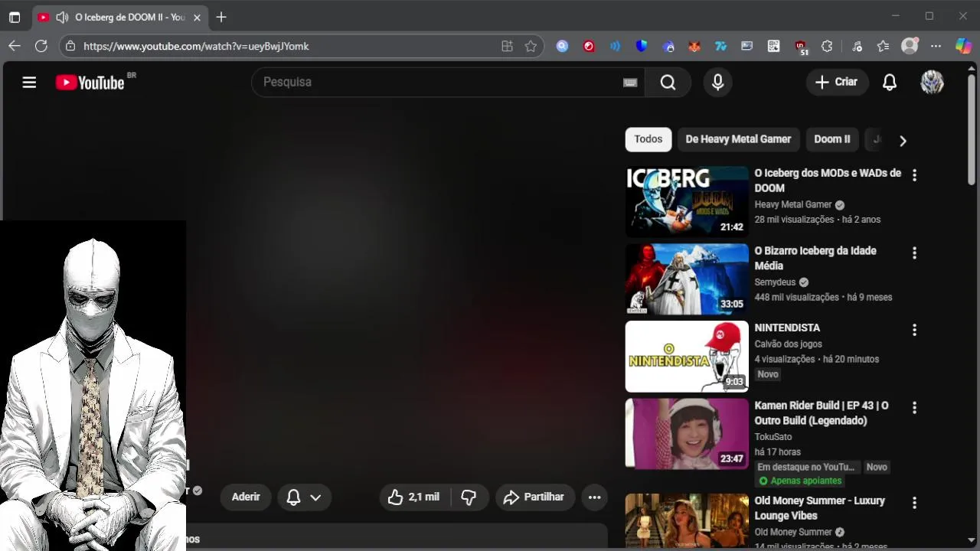
Task: Click the Criar create button
Action: click(837, 82)
